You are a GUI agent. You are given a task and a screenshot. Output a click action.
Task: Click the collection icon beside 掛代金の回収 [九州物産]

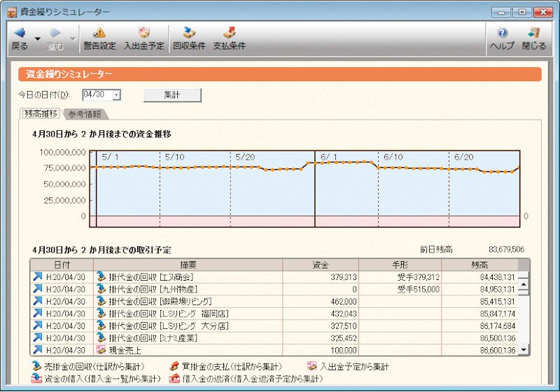(101, 289)
